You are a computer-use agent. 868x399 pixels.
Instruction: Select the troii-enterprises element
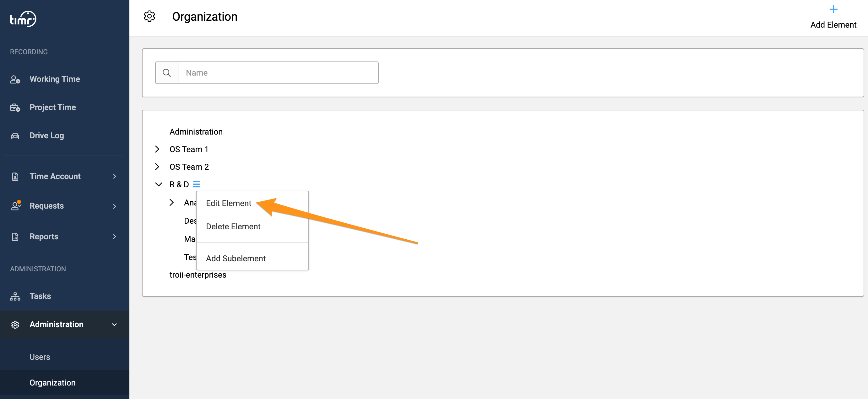point(198,275)
